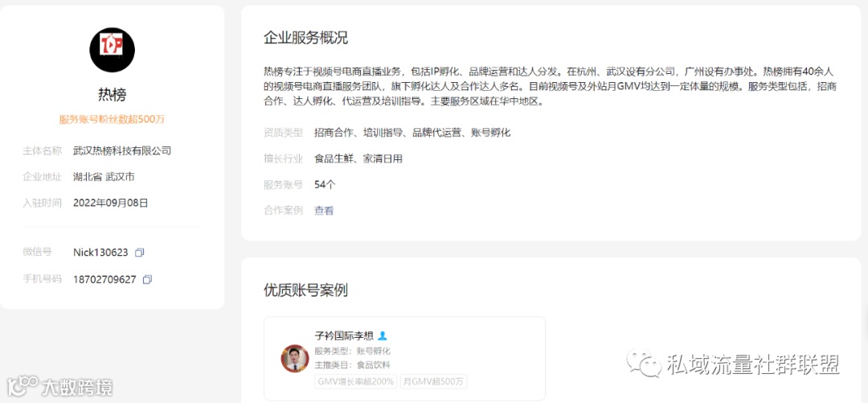Select 武汉热榜科技有限公司 entity name

point(122,150)
